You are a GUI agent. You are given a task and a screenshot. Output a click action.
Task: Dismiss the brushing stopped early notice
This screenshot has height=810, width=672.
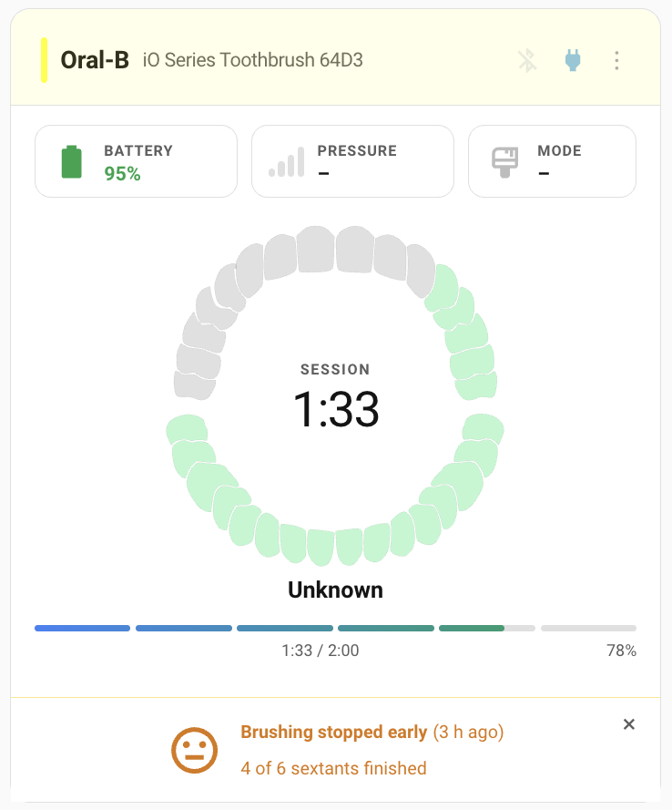coord(628,724)
